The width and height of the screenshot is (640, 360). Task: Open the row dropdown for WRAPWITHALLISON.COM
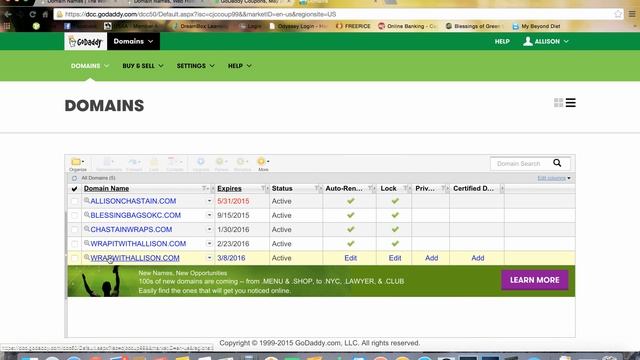tap(209, 258)
